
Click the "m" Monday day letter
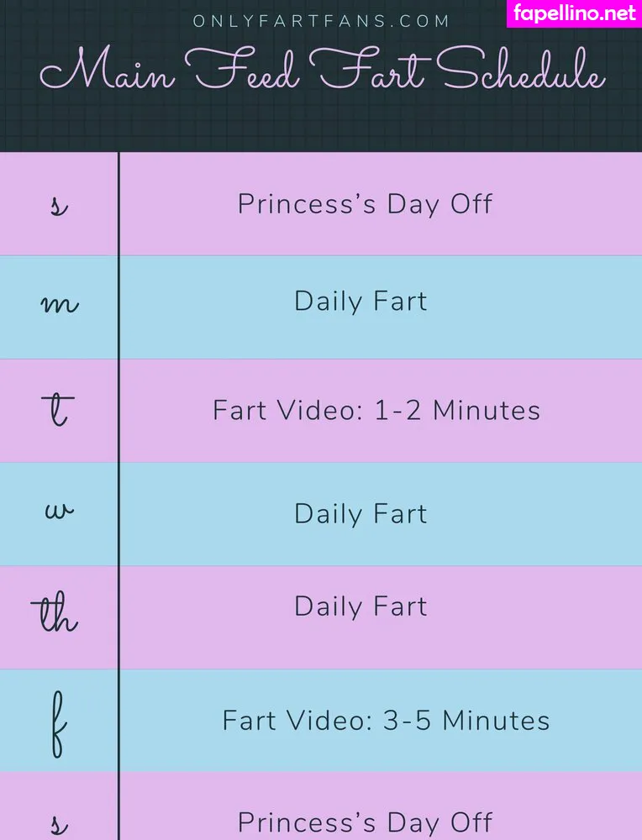click(x=59, y=304)
